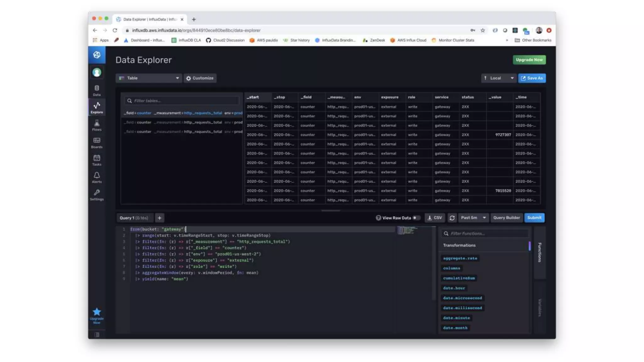The height and width of the screenshot is (362, 644).
Task: Open the Table visualization type dropdown
Action: coord(148,78)
